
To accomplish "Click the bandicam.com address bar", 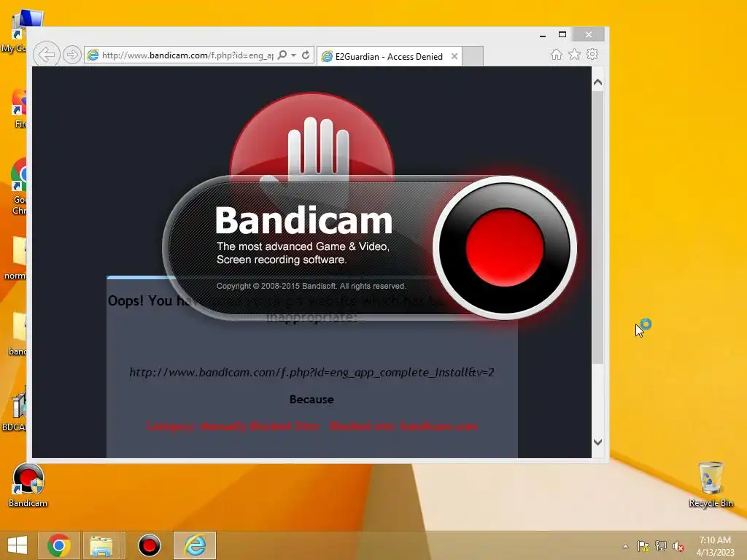I will click(187, 55).
